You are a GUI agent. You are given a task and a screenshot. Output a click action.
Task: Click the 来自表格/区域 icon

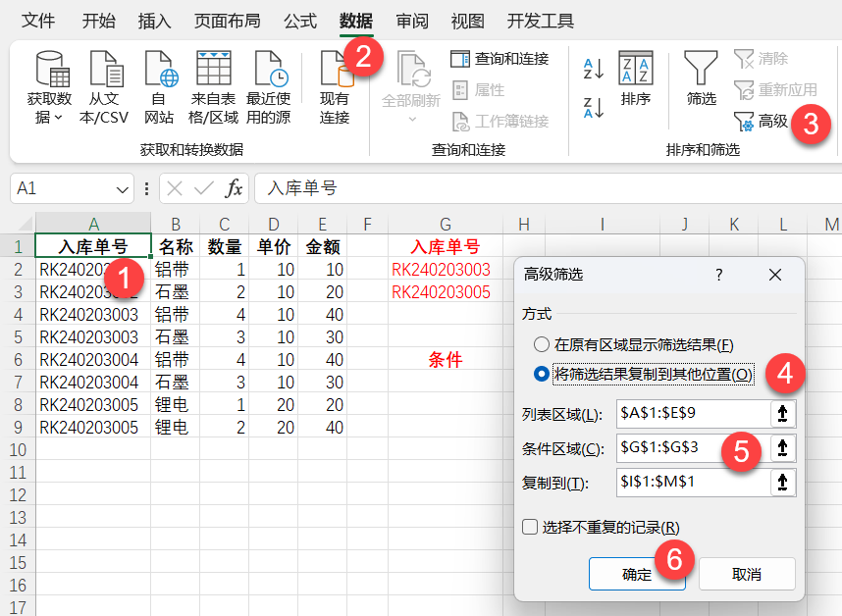tap(214, 71)
